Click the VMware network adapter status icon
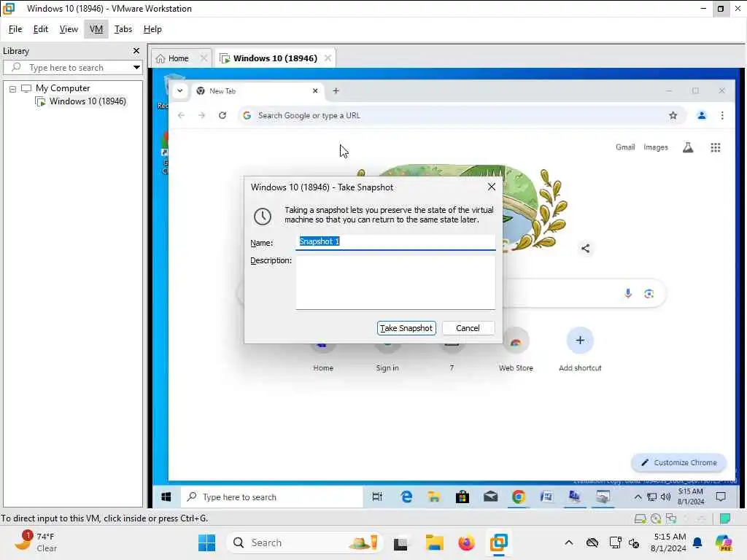The image size is (747, 560). click(671, 518)
